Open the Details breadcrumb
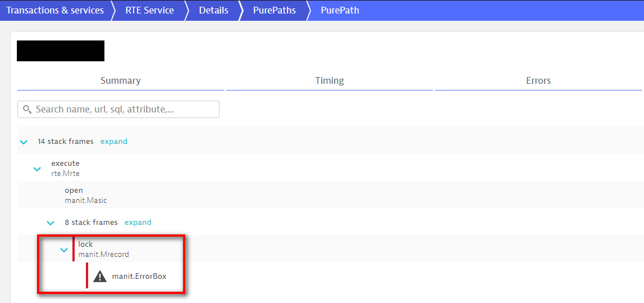This screenshot has height=303, width=644. (213, 10)
